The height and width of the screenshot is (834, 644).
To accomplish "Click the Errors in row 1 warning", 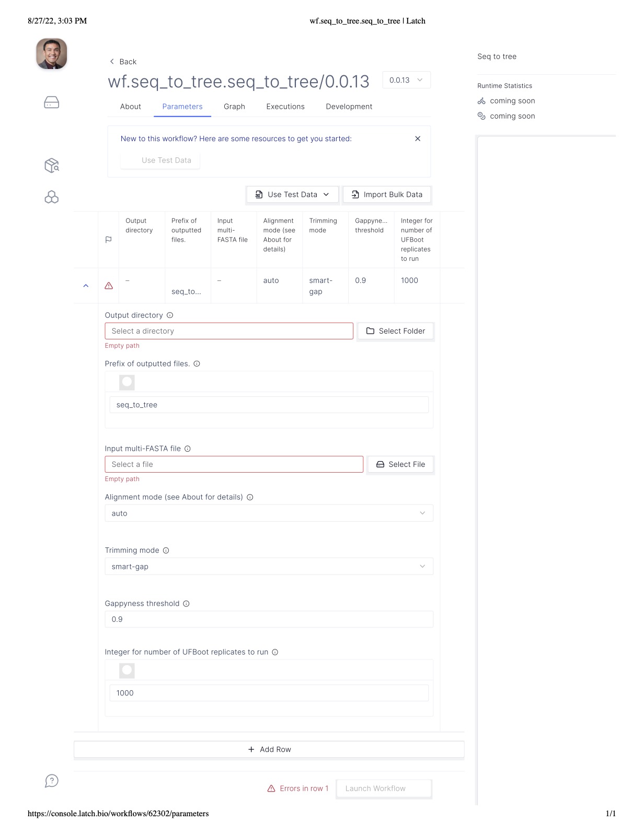I will (x=298, y=789).
